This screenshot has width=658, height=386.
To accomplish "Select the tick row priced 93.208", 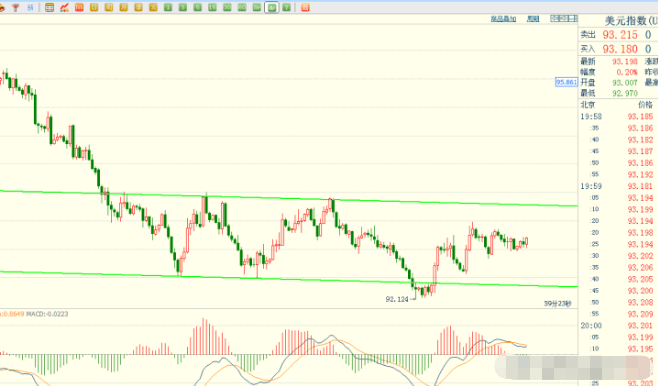I will 618,302.
